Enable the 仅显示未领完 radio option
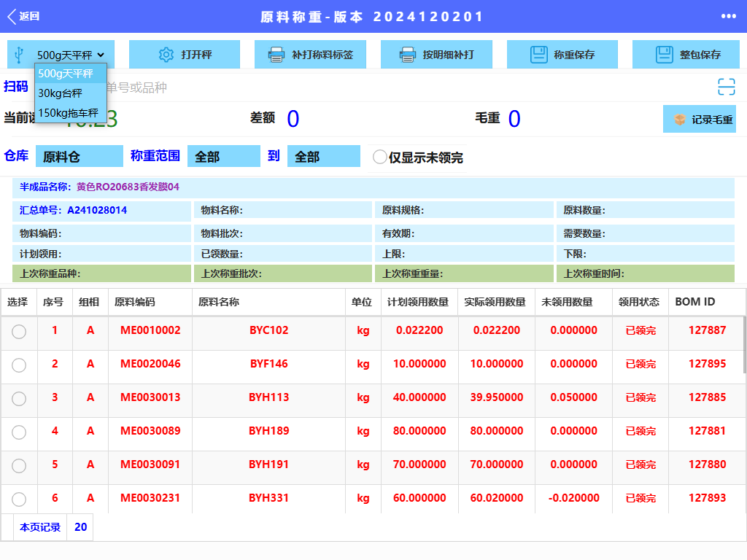The width and height of the screenshot is (747, 560). [x=380, y=157]
